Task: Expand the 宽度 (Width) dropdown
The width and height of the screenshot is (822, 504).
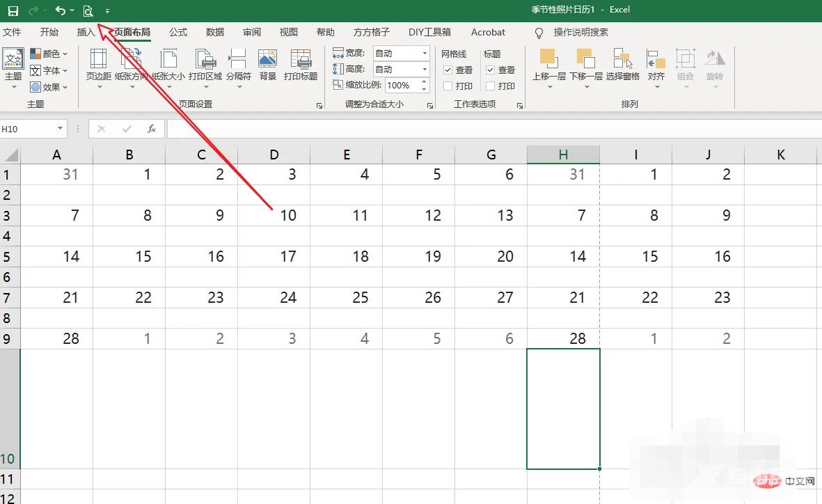Action: coord(424,54)
